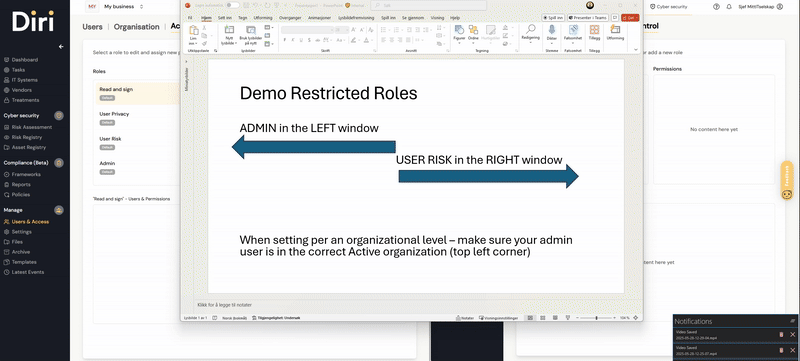800x361 pixels.
Task: Open Visningsinnstillinger display settings
Action: click(498, 318)
